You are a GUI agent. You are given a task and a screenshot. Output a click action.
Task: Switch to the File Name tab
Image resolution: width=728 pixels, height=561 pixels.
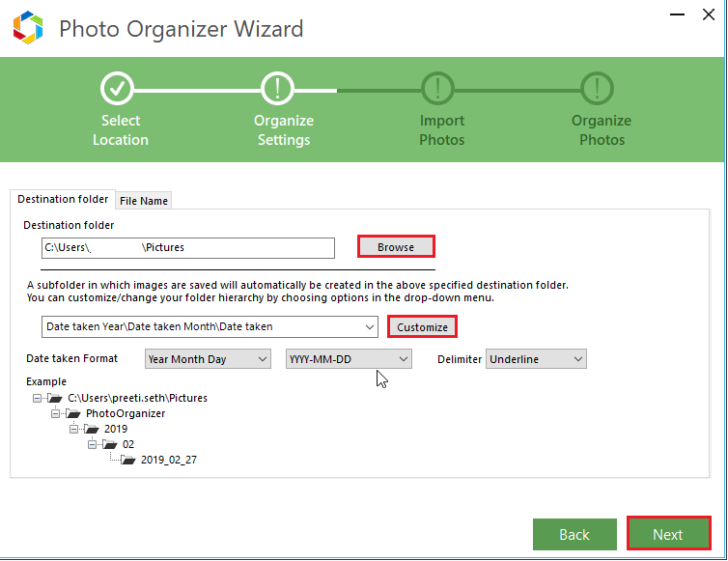click(144, 201)
